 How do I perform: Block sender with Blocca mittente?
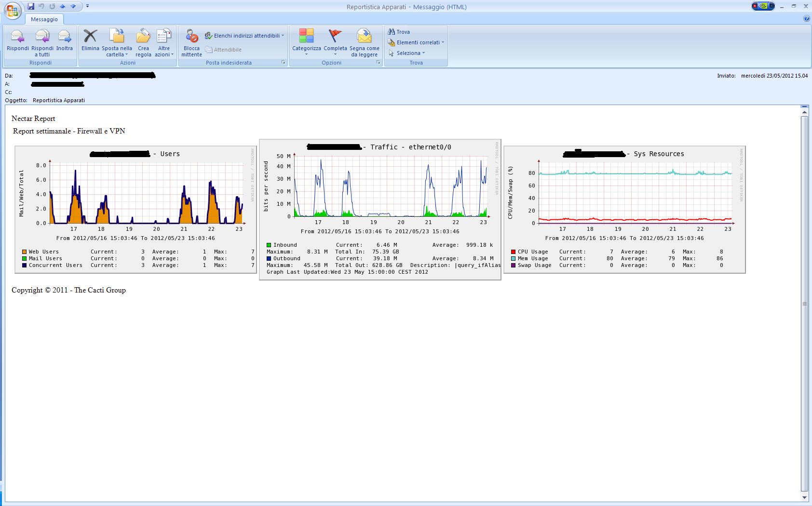click(191, 43)
